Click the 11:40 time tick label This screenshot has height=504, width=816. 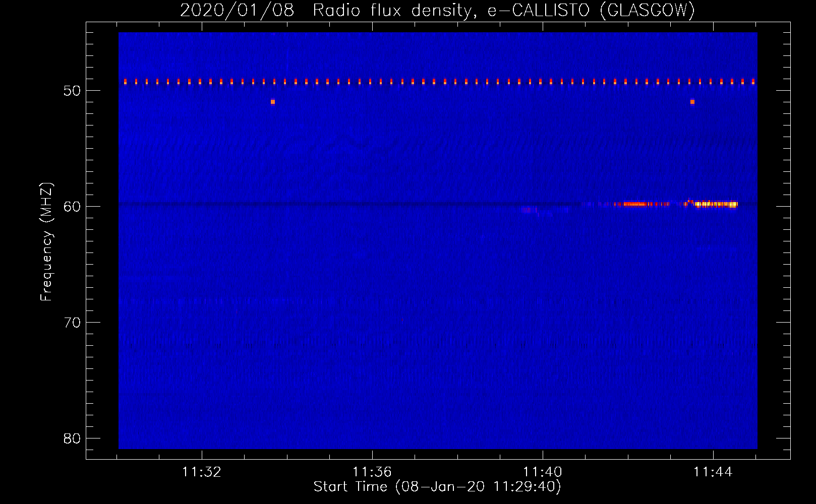543,472
